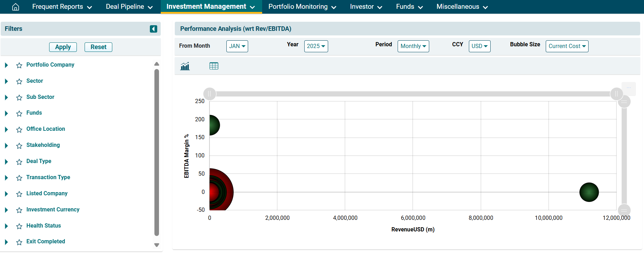Click the Apply filters button
The width and height of the screenshot is (644, 257).
tap(63, 47)
